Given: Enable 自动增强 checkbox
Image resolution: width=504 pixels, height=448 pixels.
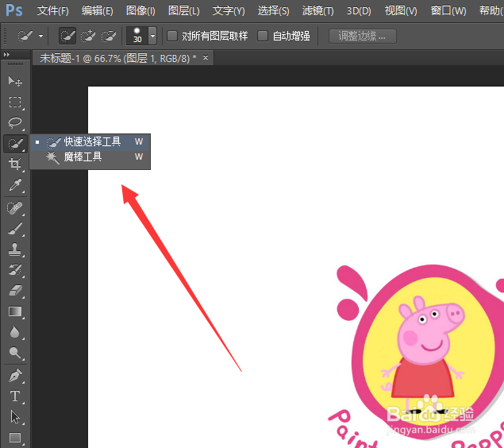Looking at the screenshot, I should click(263, 36).
